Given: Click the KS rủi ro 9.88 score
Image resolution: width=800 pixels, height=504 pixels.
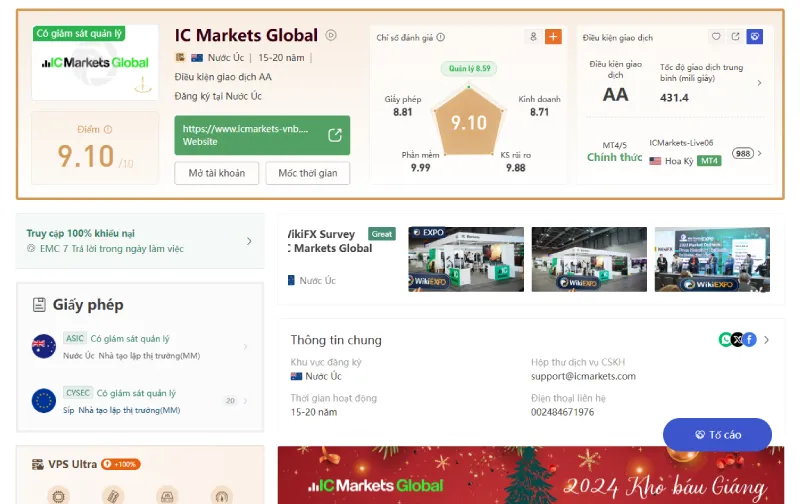Looking at the screenshot, I should click(515, 162).
